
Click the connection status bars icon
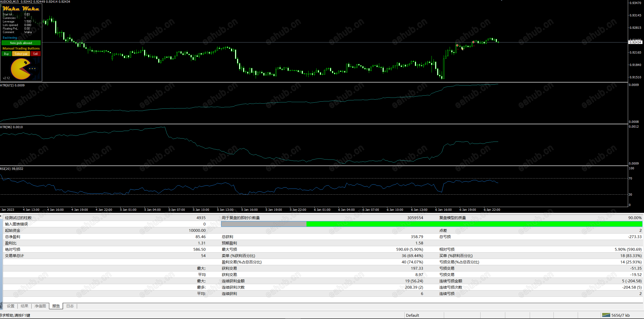606,315
